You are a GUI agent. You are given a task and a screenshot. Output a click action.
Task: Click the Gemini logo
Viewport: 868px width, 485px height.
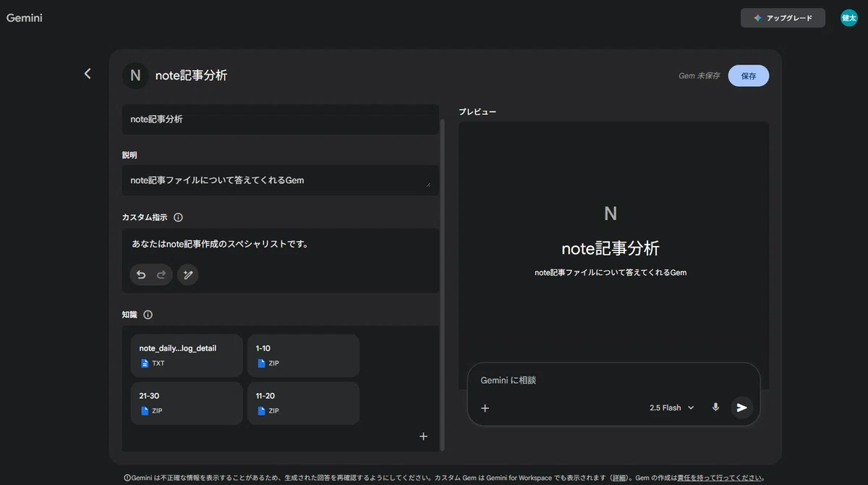point(25,18)
